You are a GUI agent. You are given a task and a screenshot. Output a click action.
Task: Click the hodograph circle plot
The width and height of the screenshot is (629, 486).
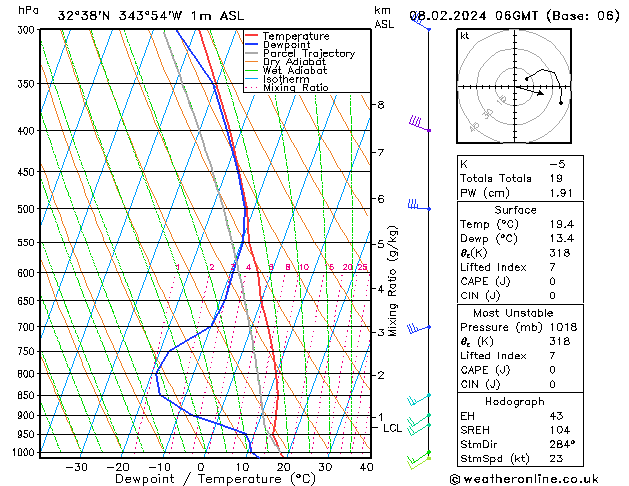pos(510,86)
